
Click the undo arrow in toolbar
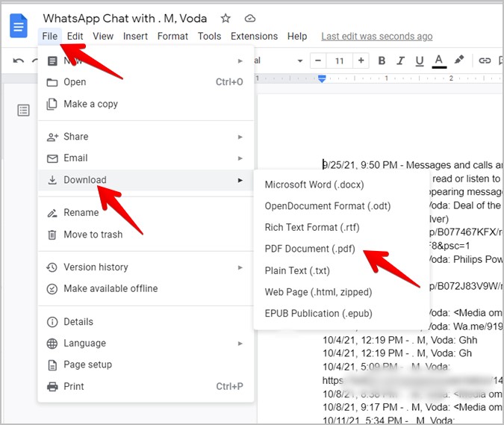pos(19,61)
